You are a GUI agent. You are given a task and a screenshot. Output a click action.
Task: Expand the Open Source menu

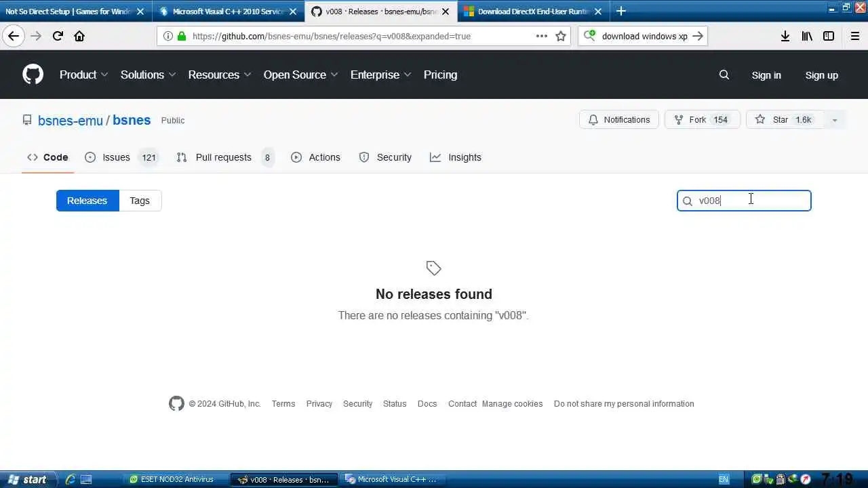point(300,75)
